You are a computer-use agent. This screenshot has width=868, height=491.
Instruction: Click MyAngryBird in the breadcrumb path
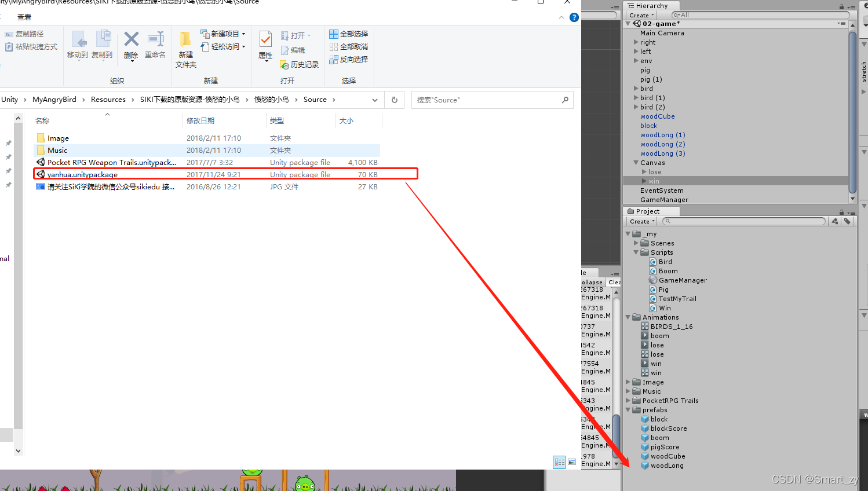click(54, 100)
